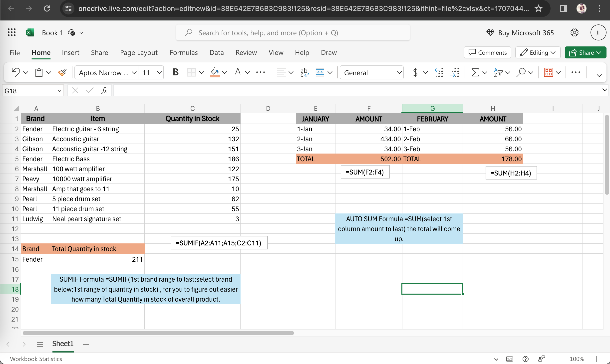Viewport: 610px width, 364px height.
Task: Click Merge and Center icon
Action: click(x=320, y=72)
